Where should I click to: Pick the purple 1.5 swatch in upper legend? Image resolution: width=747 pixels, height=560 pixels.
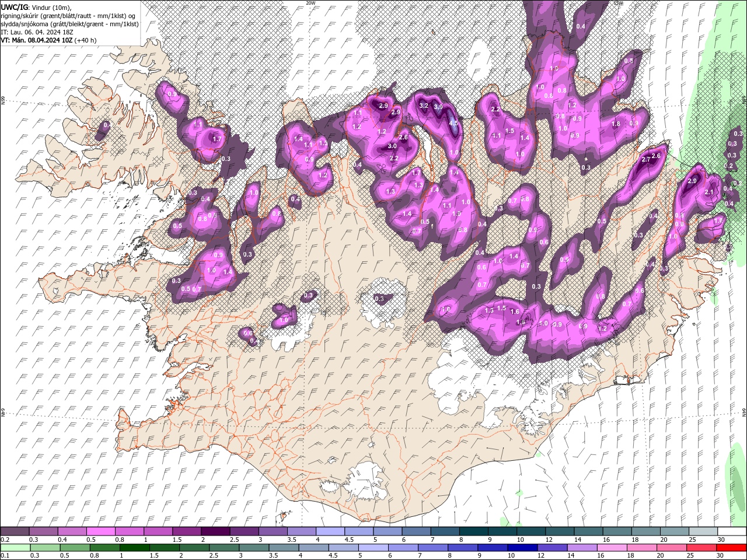187,531
